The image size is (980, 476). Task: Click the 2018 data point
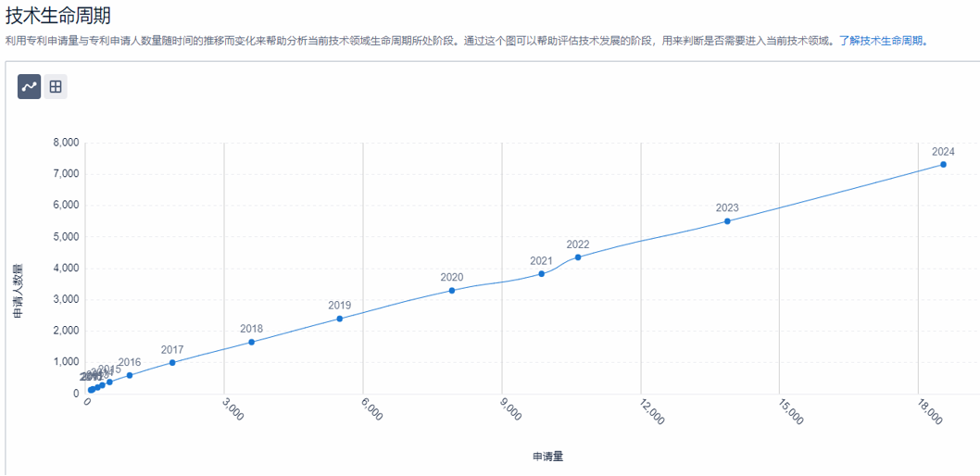click(x=251, y=342)
